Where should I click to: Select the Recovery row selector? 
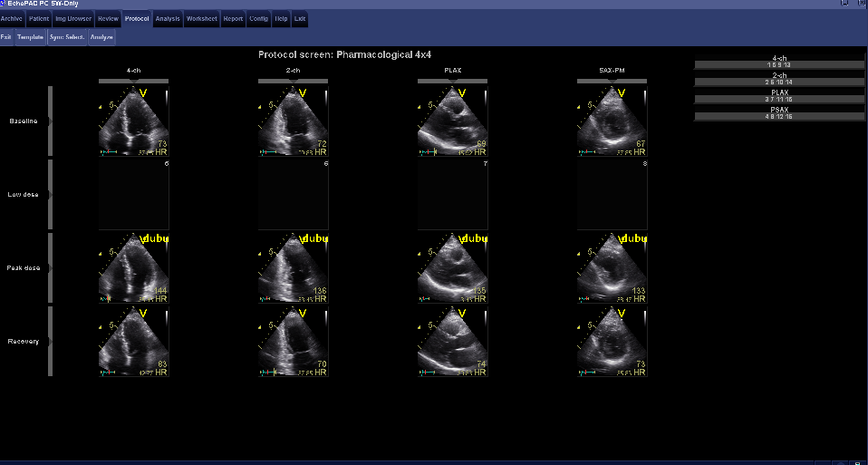51,341
